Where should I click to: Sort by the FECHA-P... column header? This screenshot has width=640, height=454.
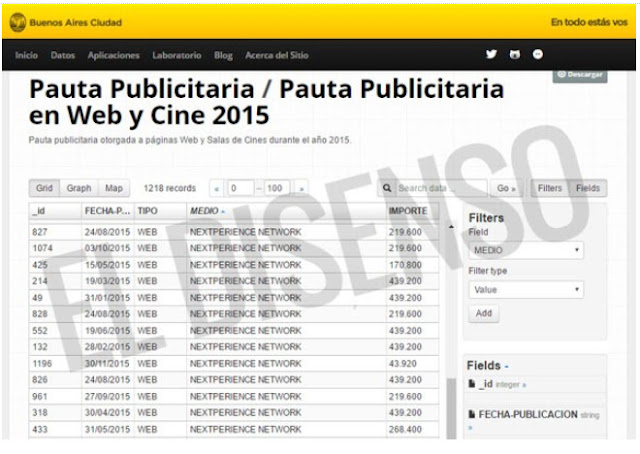(x=107, y=211)
